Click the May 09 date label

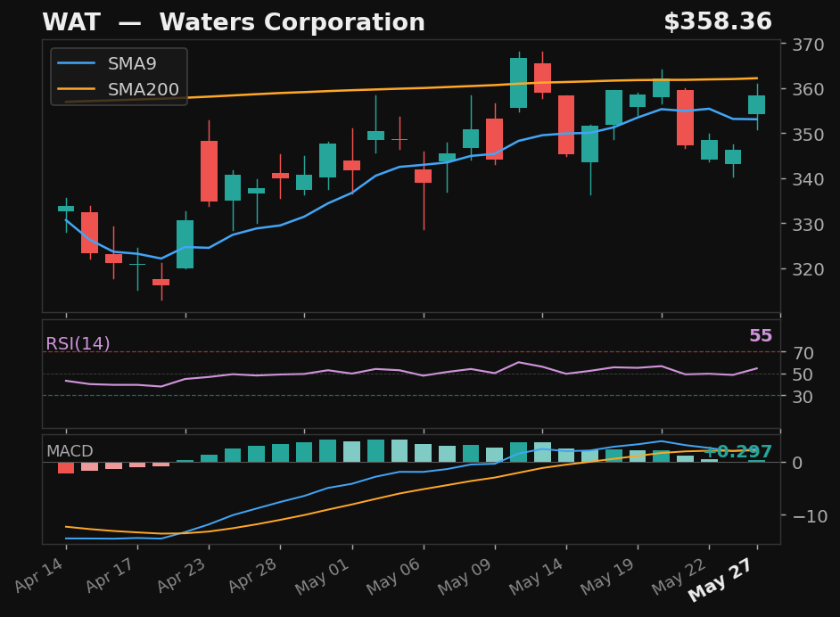(x=465, y=577)
